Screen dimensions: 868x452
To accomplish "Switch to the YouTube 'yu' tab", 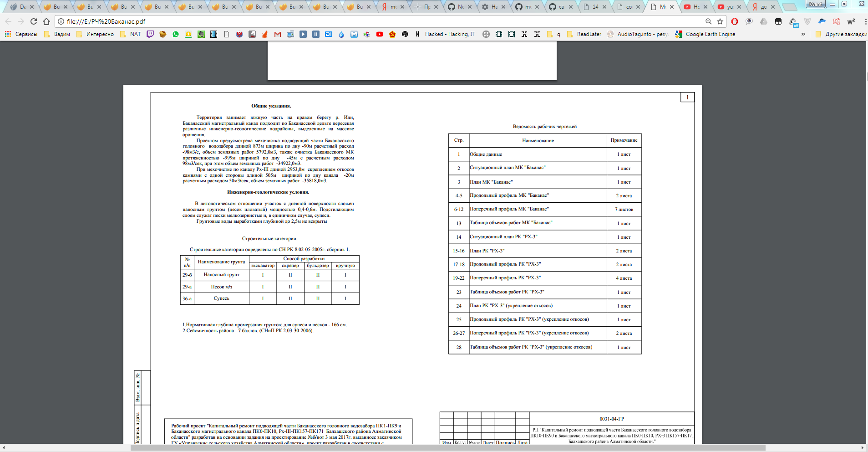I will [x=729, y=7].
